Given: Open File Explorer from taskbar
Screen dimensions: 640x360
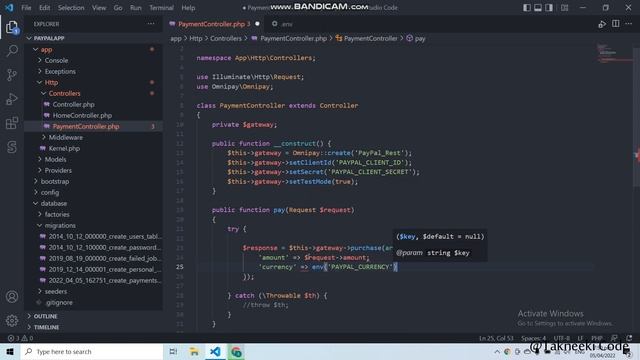Looking at the screenshot, I should coord(194,351).
